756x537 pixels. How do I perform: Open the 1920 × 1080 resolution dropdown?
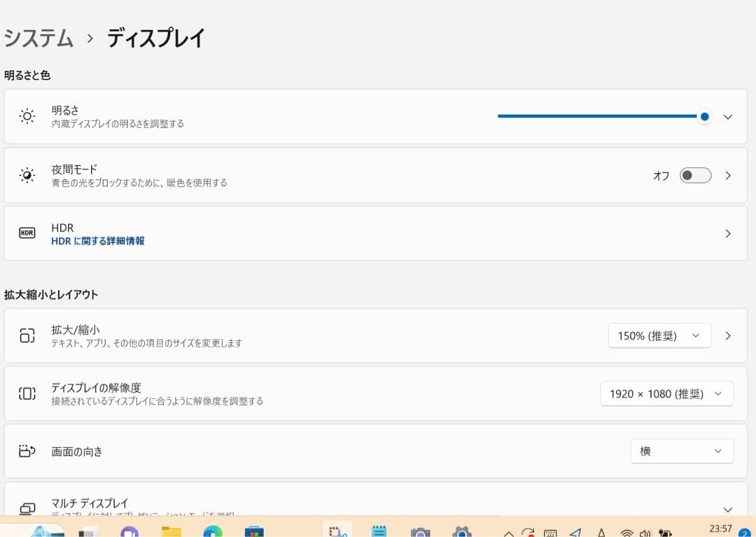pyautogui.click(x=666, y=393)
